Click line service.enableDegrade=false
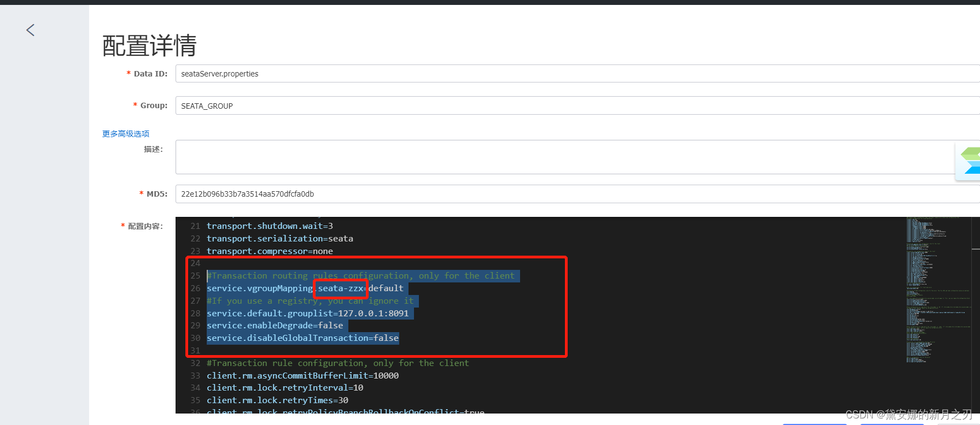The height and width of the screenshot is (425, 980). [x=275, y=326]
